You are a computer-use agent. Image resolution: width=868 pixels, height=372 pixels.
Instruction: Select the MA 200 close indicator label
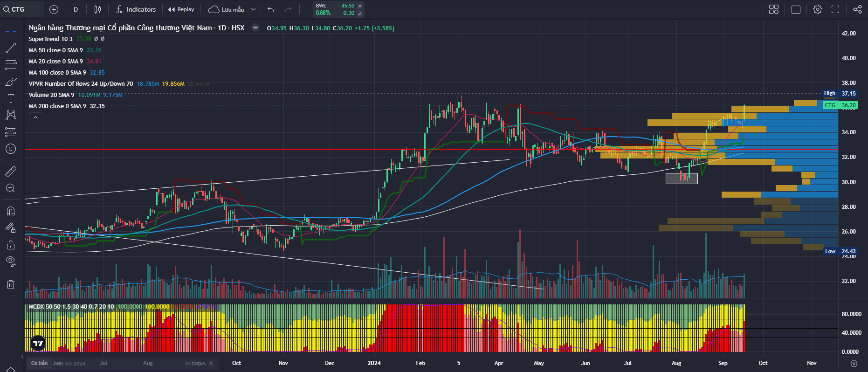(57, 106)
